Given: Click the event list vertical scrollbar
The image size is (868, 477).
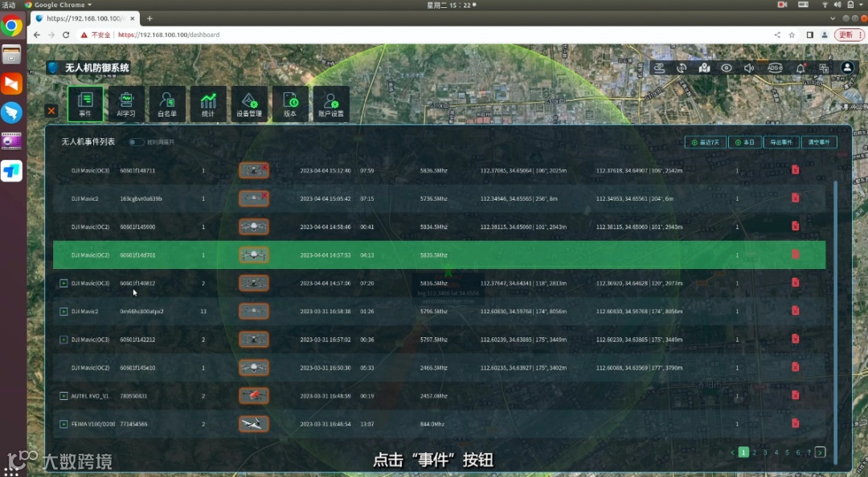Looking at the screenshot, I should [x=836, y=321].
